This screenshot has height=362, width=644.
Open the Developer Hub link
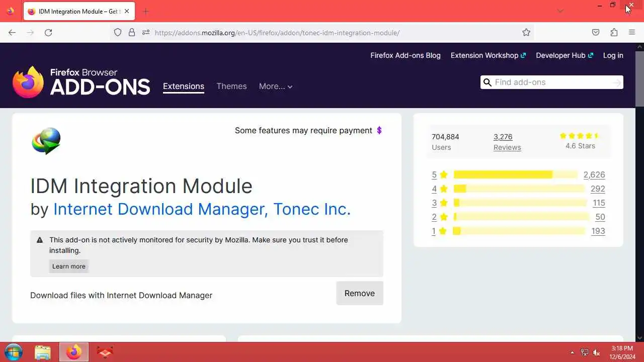[565, 55]
